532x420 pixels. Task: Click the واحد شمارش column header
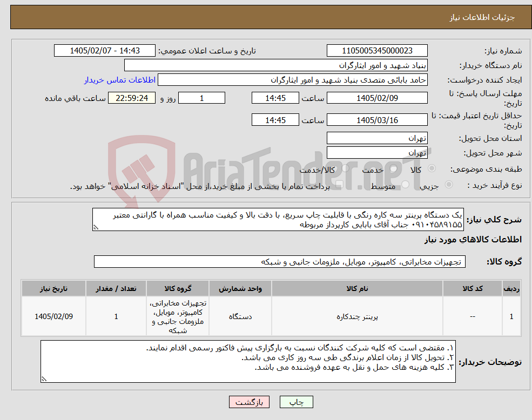240,288
